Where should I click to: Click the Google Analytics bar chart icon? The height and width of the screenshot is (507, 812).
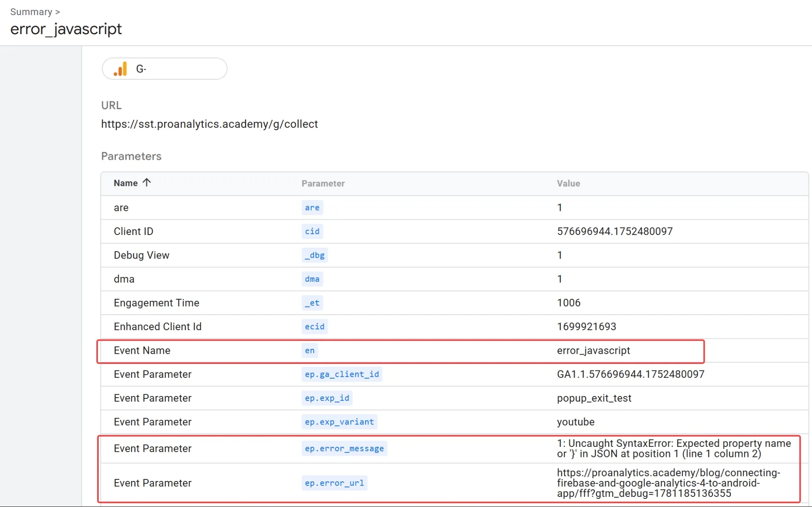pos(120,69)
